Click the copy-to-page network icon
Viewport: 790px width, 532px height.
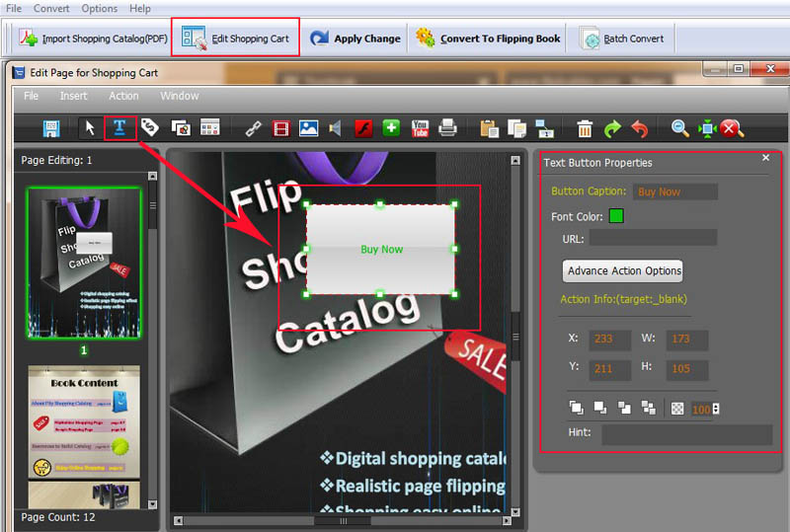point(544,129)
